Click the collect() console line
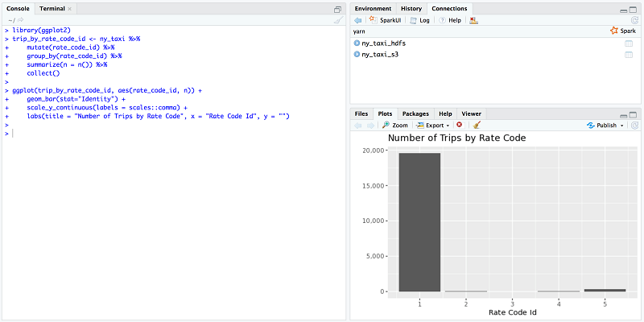This screenshot has height=322, width=644. point(43,73)
